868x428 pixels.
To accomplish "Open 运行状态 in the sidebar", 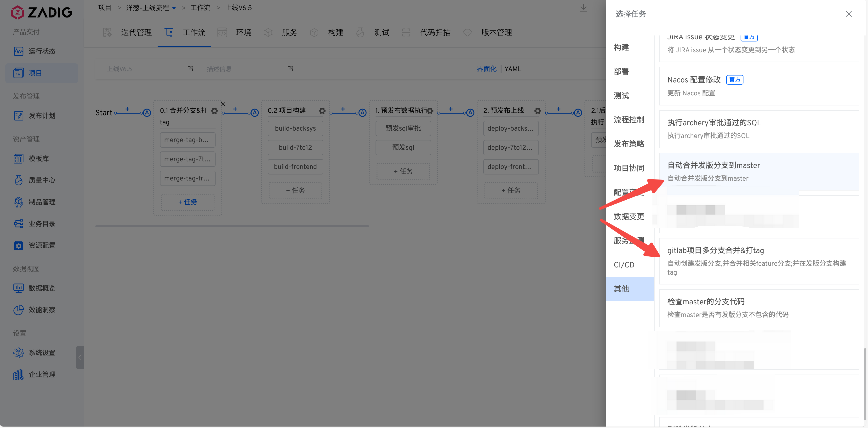I will (42, 51).
